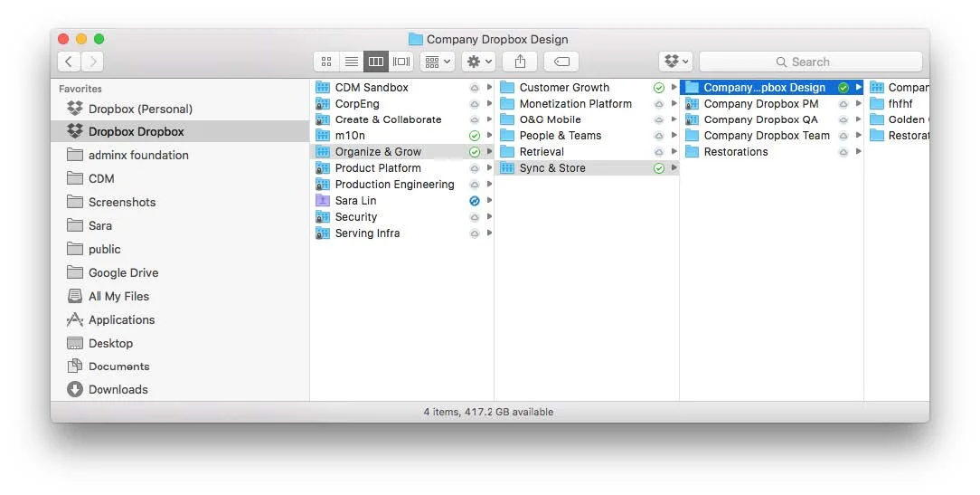The height and width of the screenshot is (495, 980).
Task: Expand Company Dropbox PM with its arrow
Action: tap(859, 104)
